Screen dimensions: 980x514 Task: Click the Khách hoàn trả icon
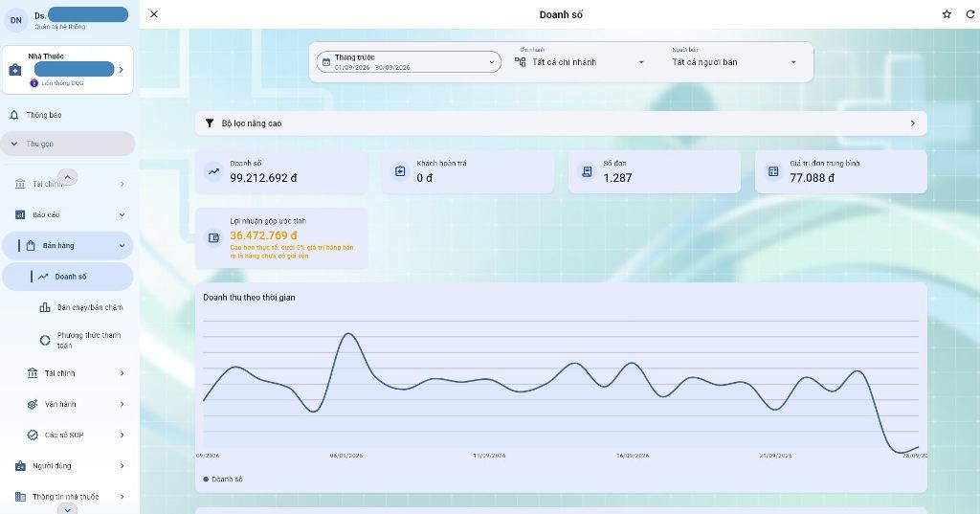click(401, 171)
